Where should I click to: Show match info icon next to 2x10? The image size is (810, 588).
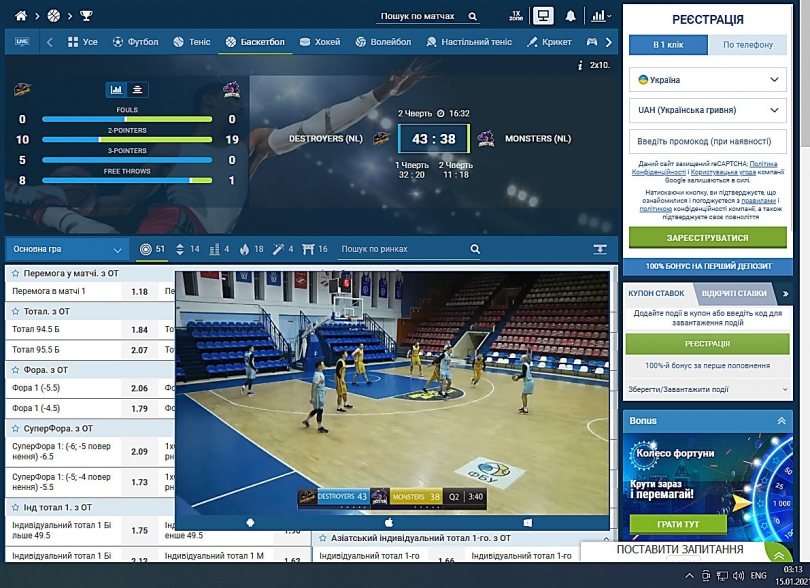[x=580, y=65]
